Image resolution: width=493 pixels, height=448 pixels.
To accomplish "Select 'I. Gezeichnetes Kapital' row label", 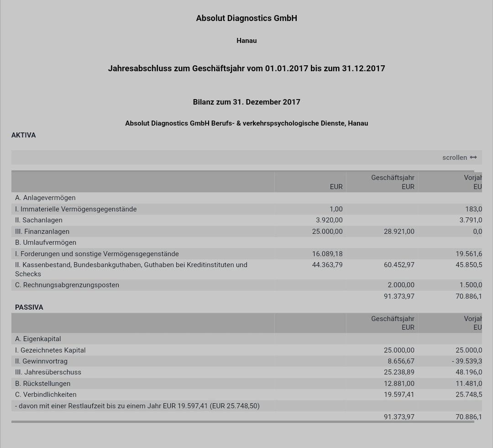I will pyautogui.click(x=50, y=350).
